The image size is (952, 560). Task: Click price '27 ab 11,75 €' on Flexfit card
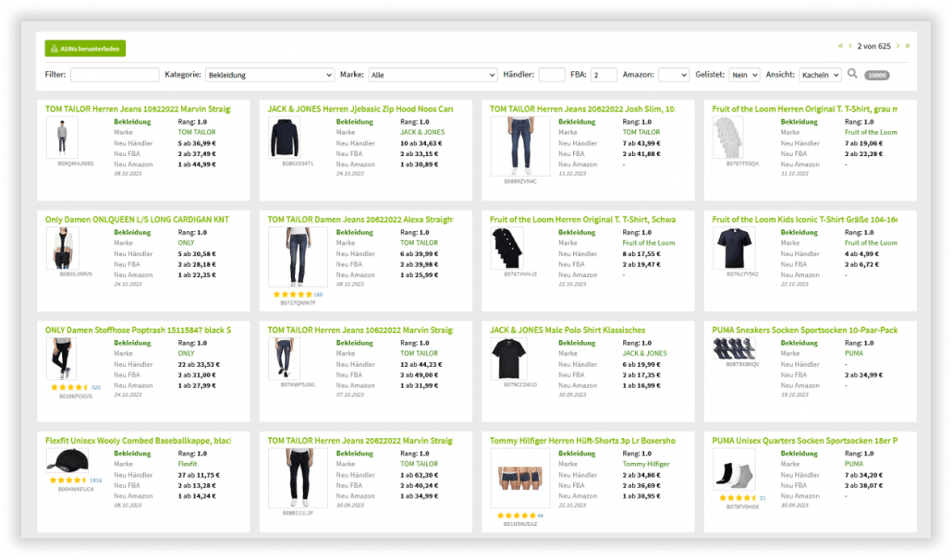click(199, 475)
